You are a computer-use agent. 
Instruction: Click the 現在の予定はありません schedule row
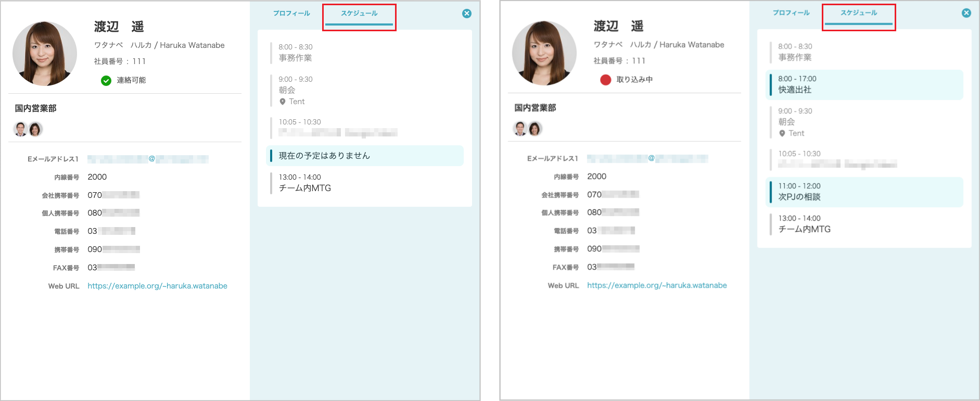(x=364, y=156)
